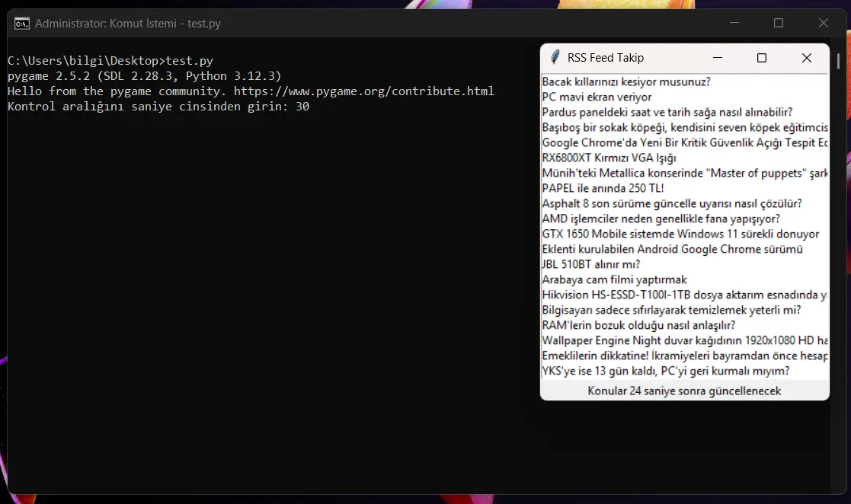This screenshot has height=504, width=851.
Task: Select 'Emeklilerin dikkatine! İkramiyeleri' entry
Action: 685,356
